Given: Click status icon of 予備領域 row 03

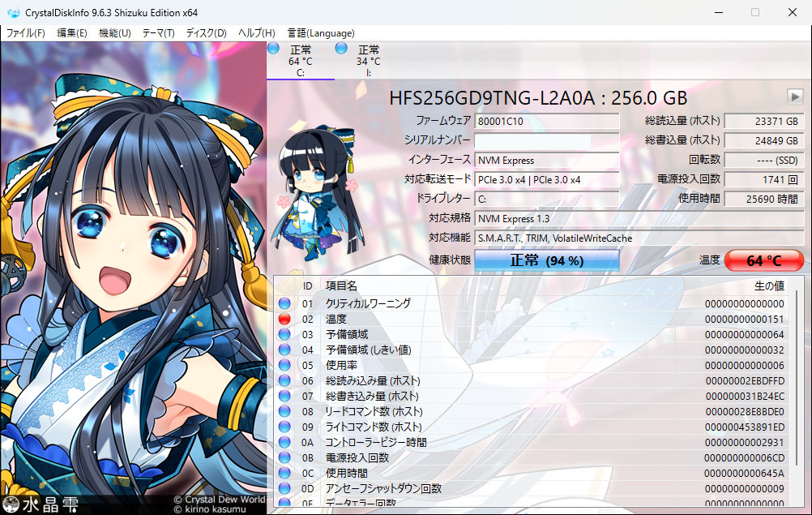Looking at the screenshot, I should (x=284, y=334).
